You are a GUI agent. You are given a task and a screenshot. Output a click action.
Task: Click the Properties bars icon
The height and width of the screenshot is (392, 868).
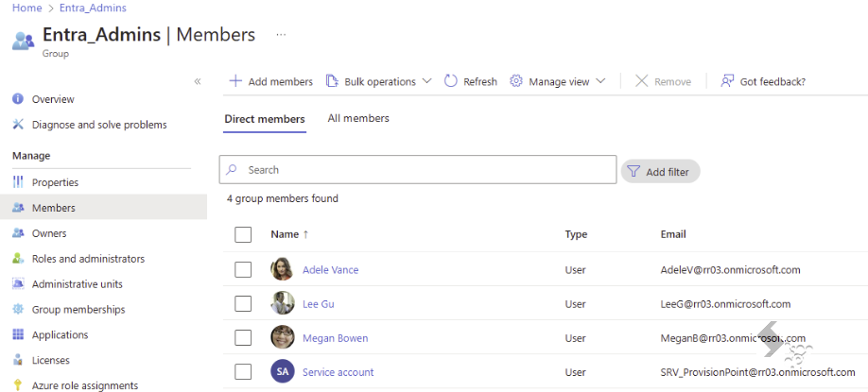point(18,182)
